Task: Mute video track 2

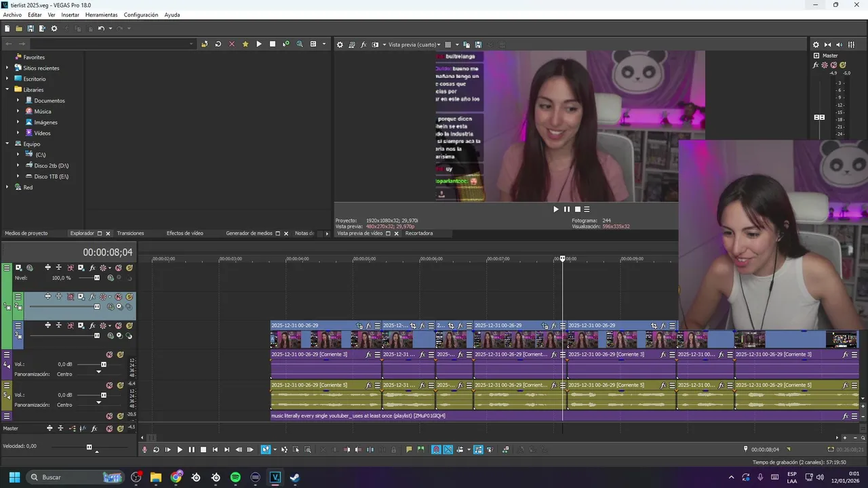Action: click(118, 297)
